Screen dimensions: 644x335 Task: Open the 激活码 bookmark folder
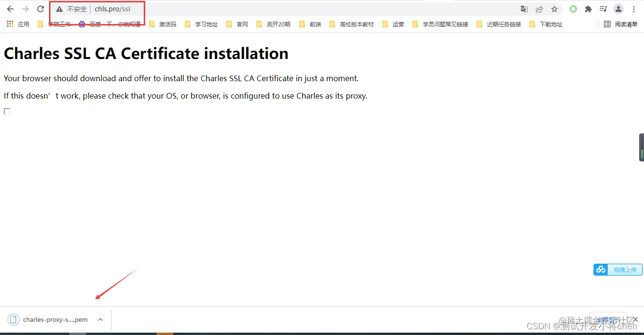162,24
